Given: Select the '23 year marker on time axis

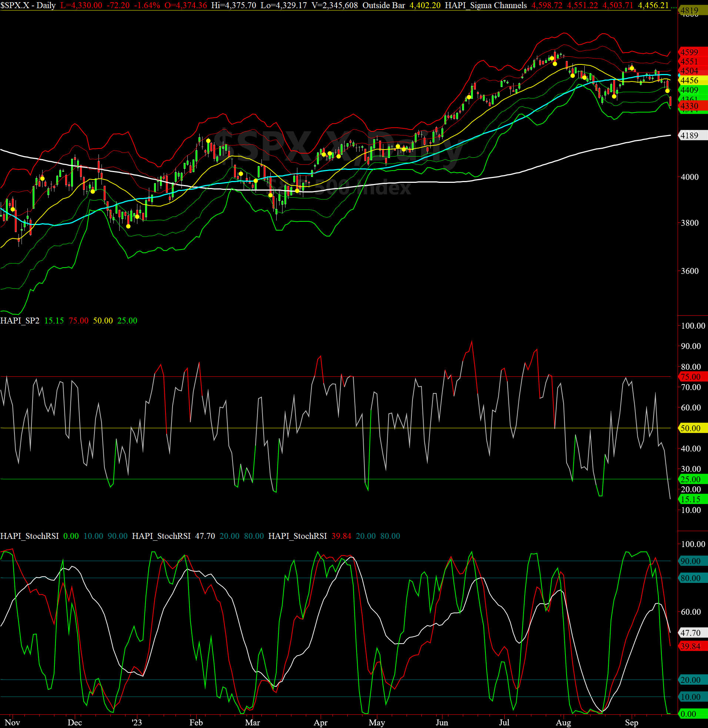Looking at the screenshot, I should click(137, 722).
